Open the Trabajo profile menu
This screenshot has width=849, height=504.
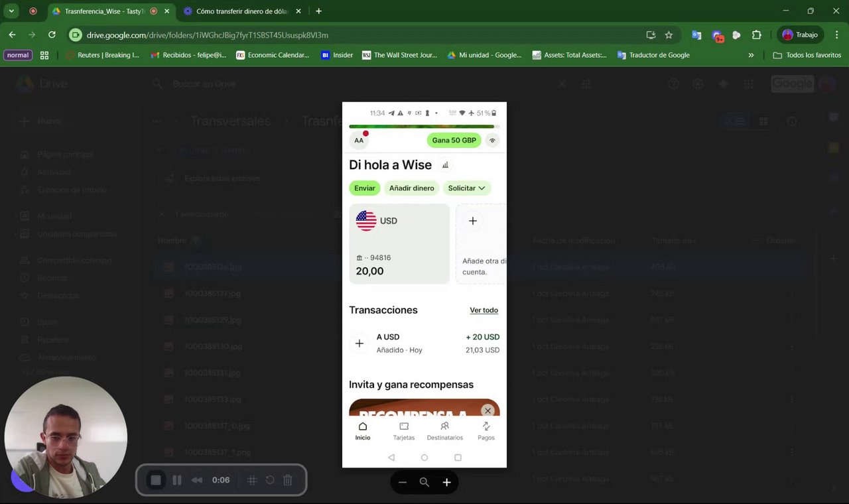click(800, 34)
